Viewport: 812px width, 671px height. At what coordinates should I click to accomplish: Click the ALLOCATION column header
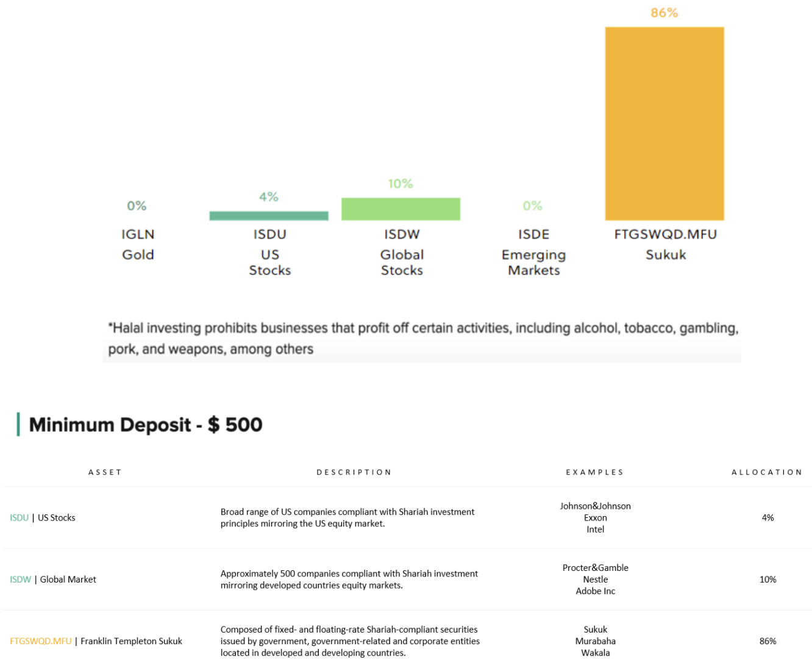coord(767,472)
